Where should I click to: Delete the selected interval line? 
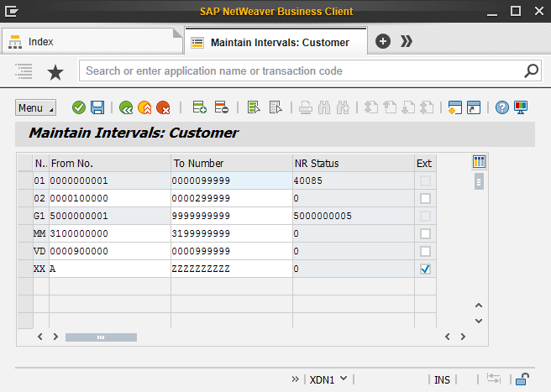pos(222,107)
